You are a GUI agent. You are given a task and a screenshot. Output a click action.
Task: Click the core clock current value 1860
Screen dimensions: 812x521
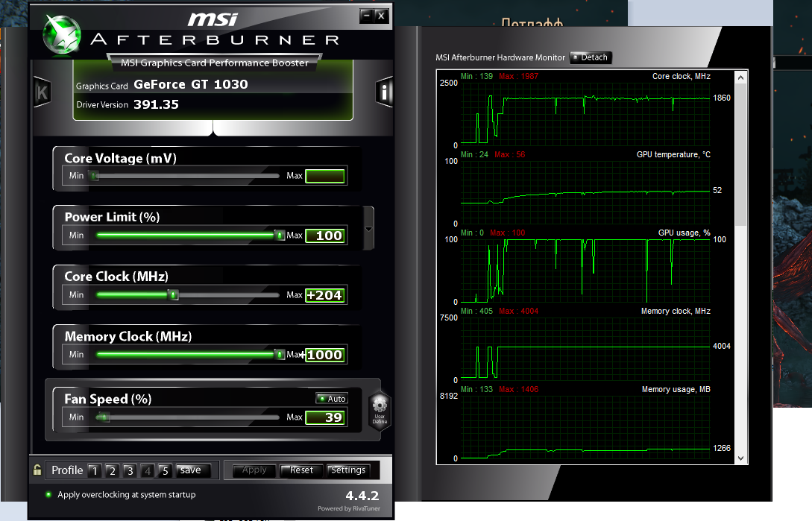tap(721, 98)
